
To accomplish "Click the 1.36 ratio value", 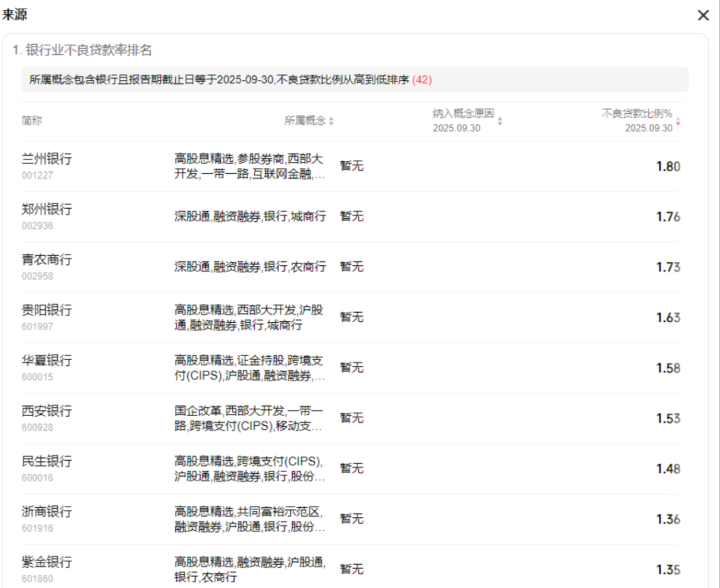I will click(668, 520).
